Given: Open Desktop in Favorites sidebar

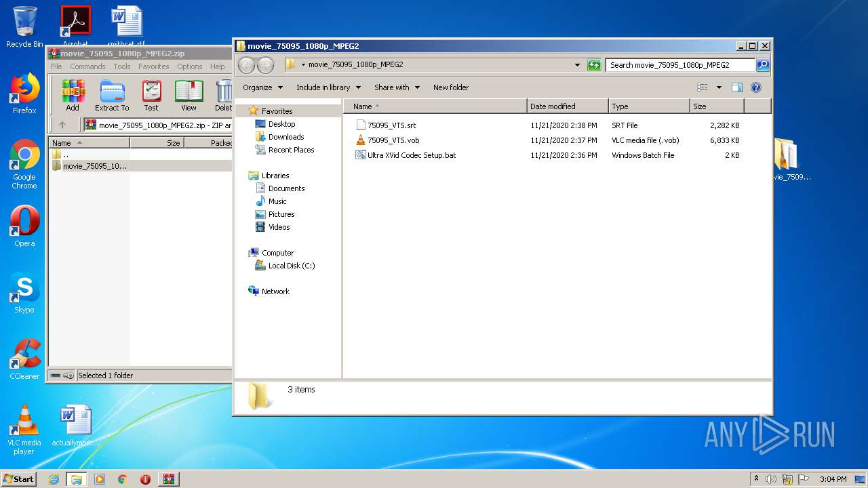Looking at the screenshot, I should [281, 124].
